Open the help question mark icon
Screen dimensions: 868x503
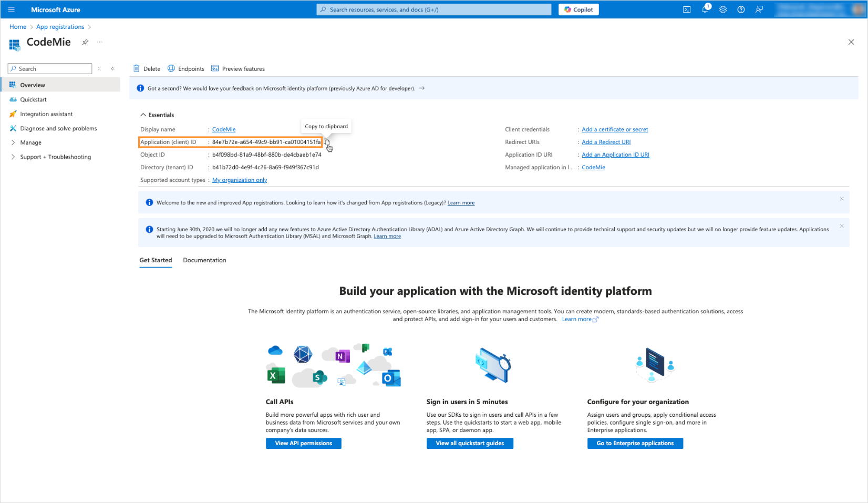(741, 9)
